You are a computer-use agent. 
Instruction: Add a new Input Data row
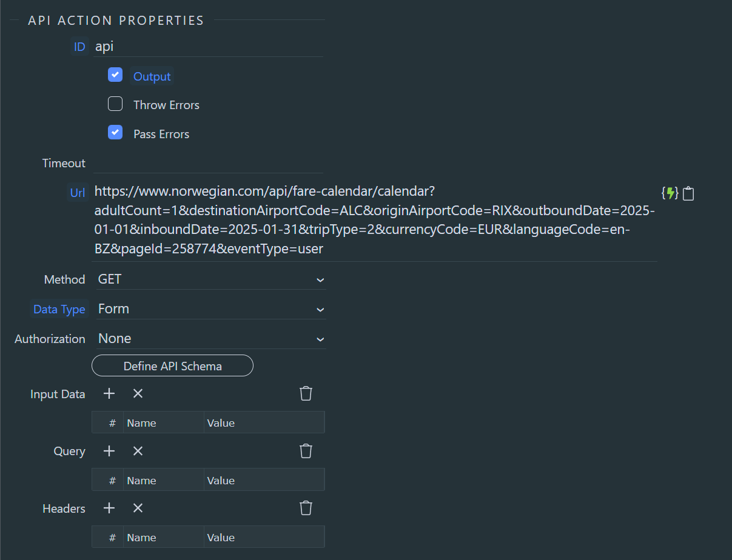(108, 393)
